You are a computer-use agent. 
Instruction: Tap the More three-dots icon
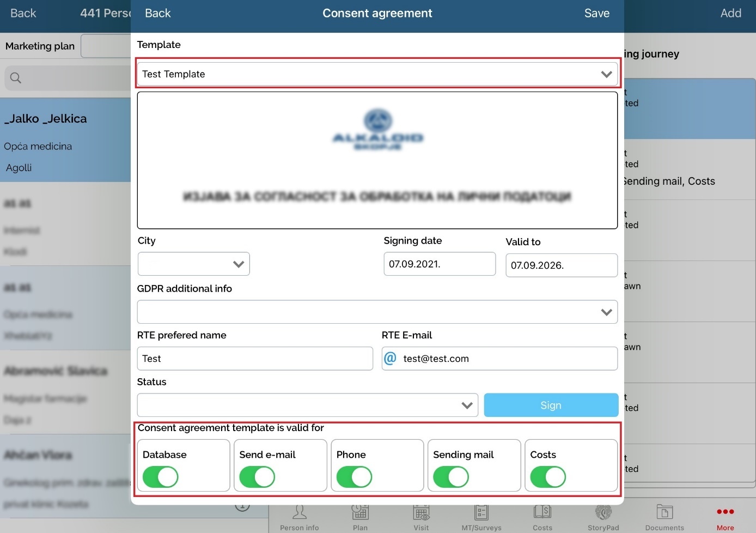click(725, 512)
